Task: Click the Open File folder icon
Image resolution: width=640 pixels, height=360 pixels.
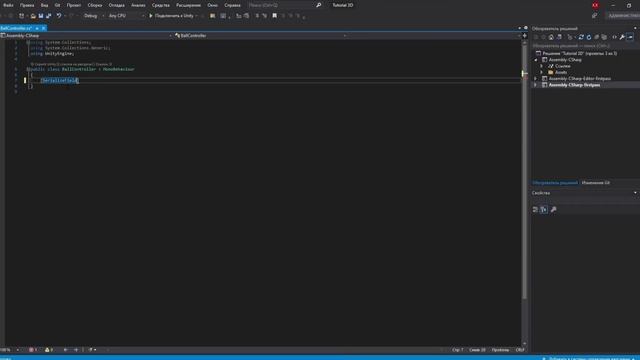Action: click(33, 16)
